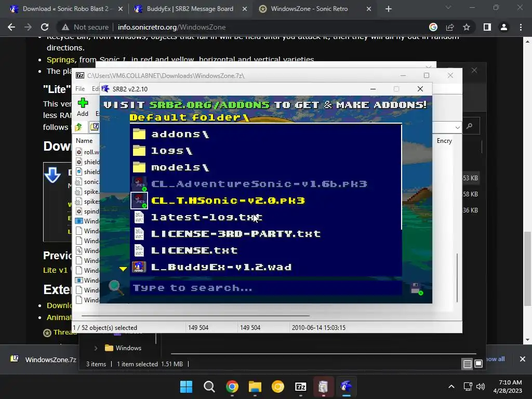Click the Google icon in address bar
Viewport: 532px width, 399px height.
click(x=433, y=27)
